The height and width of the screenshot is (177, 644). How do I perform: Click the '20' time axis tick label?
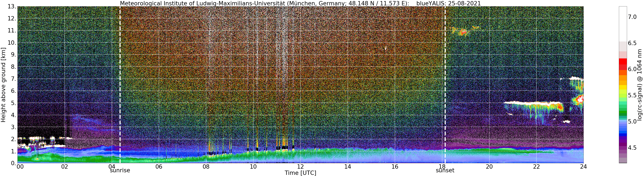(489, 166)
